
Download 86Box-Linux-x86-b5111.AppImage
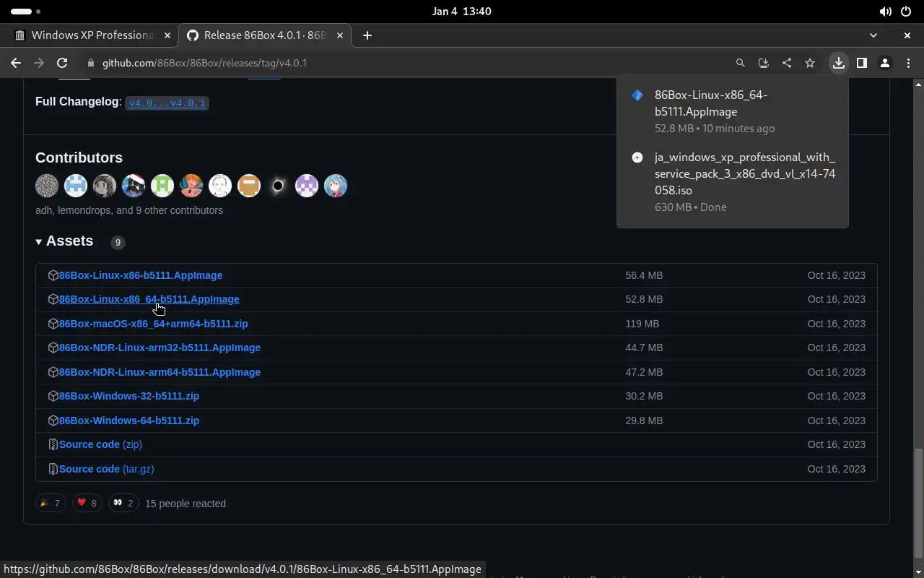pyautogui.click(x=140, y=275)
